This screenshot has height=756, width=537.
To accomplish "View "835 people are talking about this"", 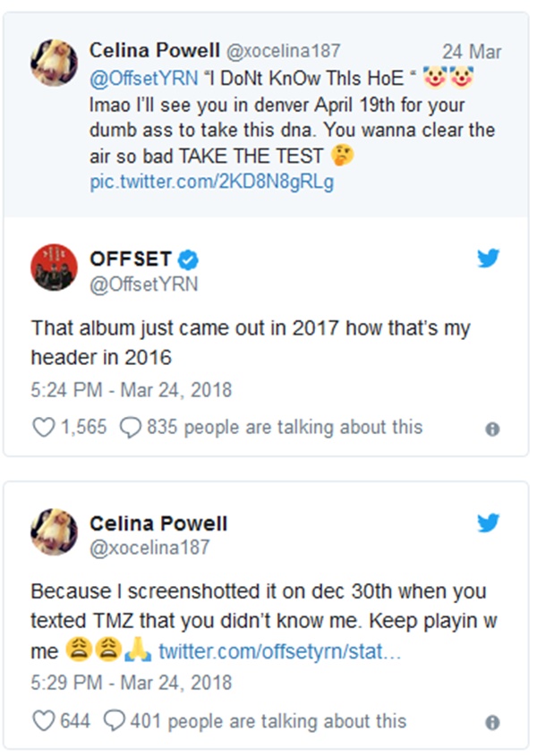I will coord(283,428).
